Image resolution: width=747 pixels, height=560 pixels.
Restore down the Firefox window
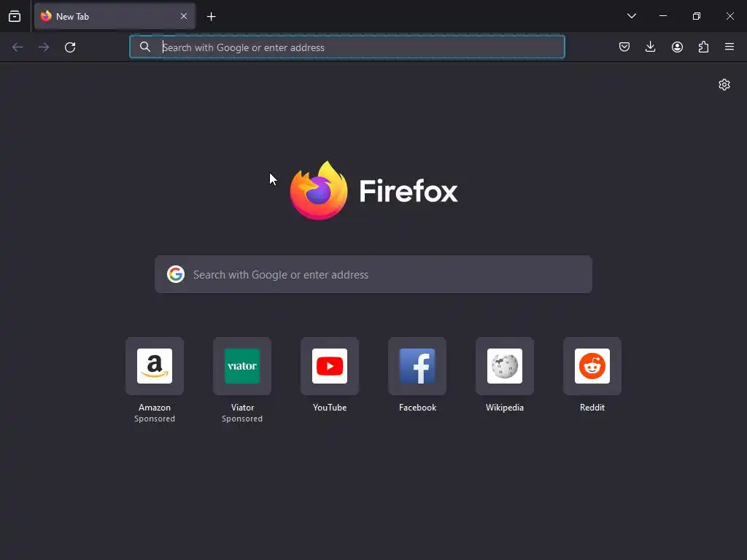click(x=697, y=16)
